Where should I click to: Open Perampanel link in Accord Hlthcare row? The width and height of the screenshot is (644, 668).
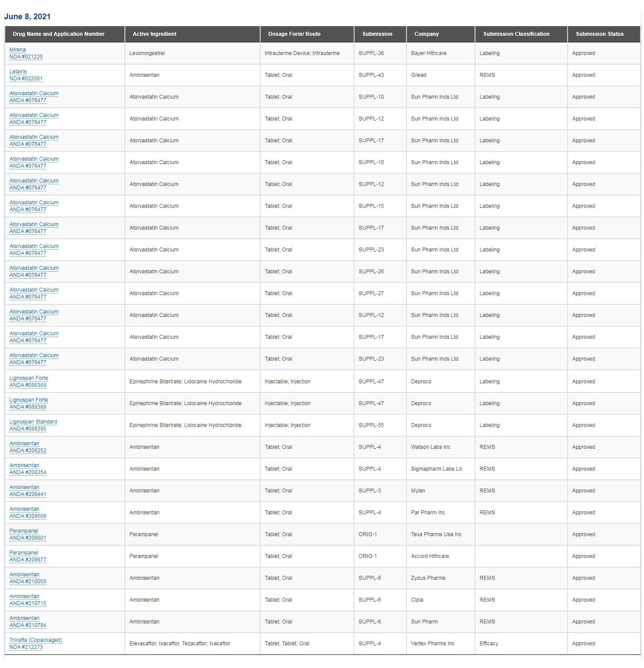pyautogui.click(x=24, y=553)
